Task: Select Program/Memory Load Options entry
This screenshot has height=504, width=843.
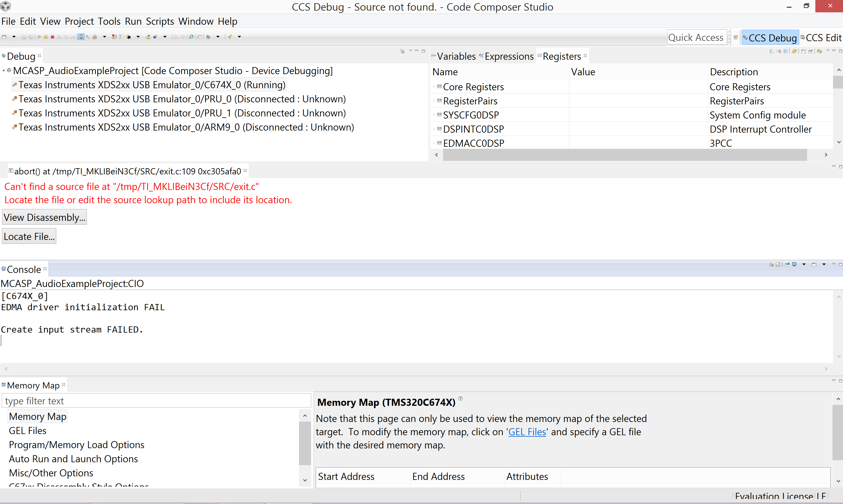Action: (x=77, y=445)
